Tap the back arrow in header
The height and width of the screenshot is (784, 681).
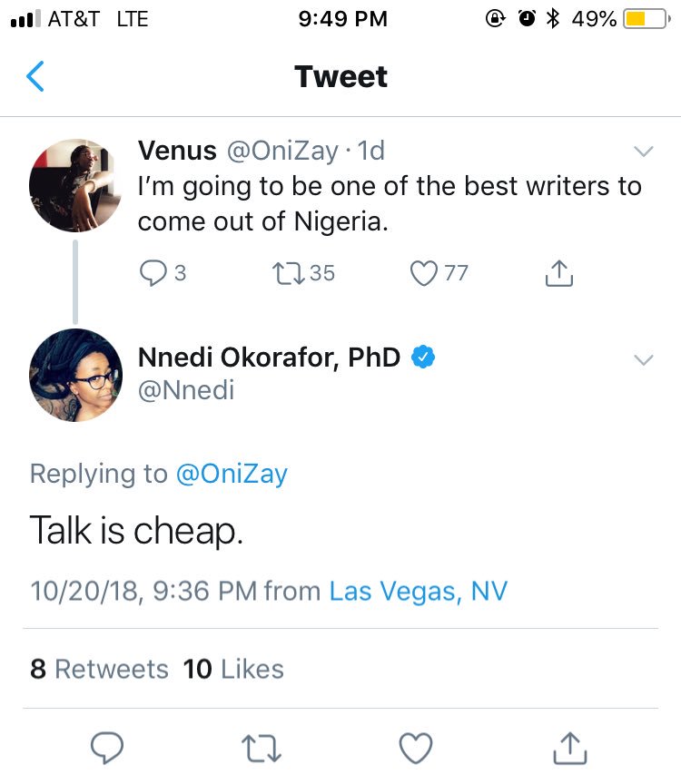tap(35, 76)
